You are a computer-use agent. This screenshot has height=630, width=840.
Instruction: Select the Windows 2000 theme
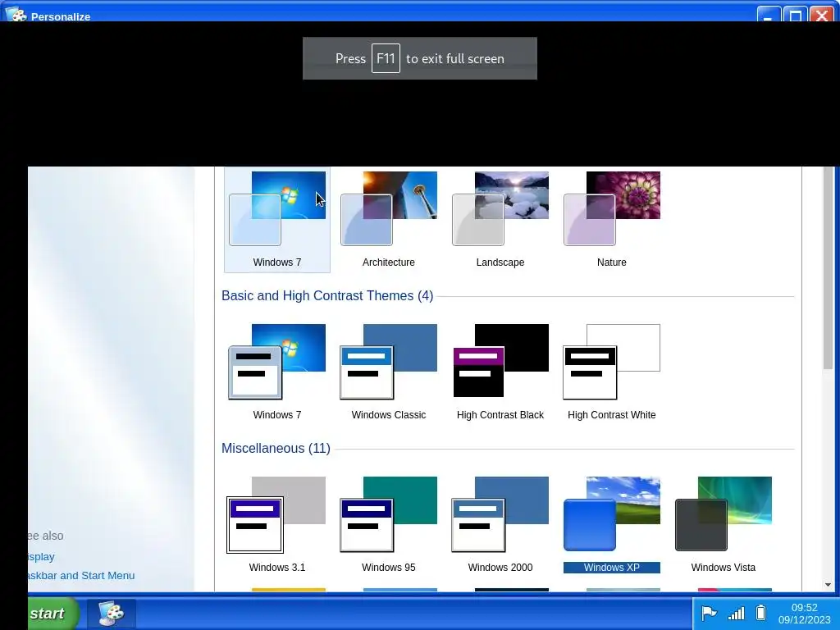pos(500,525)
